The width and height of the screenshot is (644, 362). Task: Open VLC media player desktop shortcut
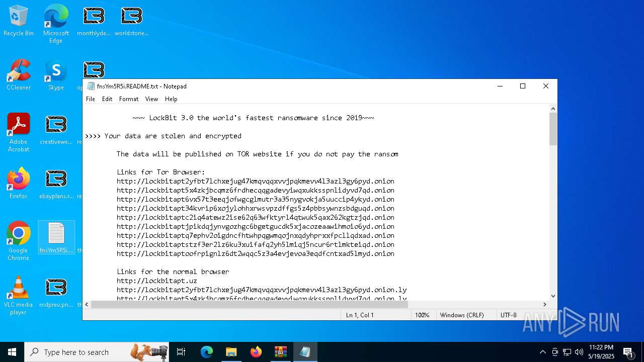(x=19, y=296)
